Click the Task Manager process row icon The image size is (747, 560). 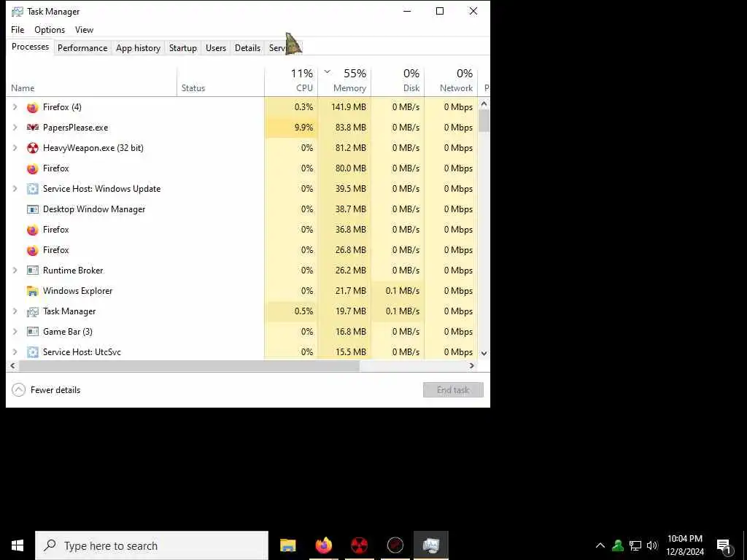tap(32, 311)
